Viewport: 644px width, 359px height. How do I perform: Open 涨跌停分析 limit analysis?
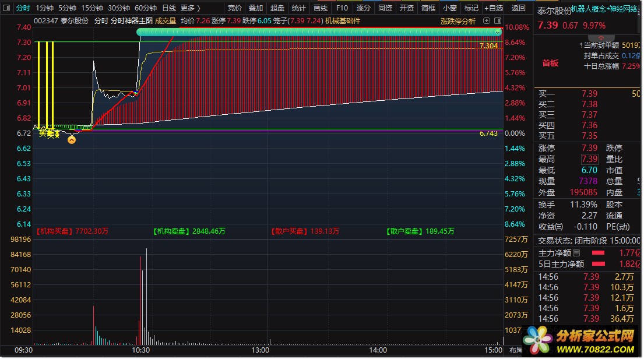(458, 21)
